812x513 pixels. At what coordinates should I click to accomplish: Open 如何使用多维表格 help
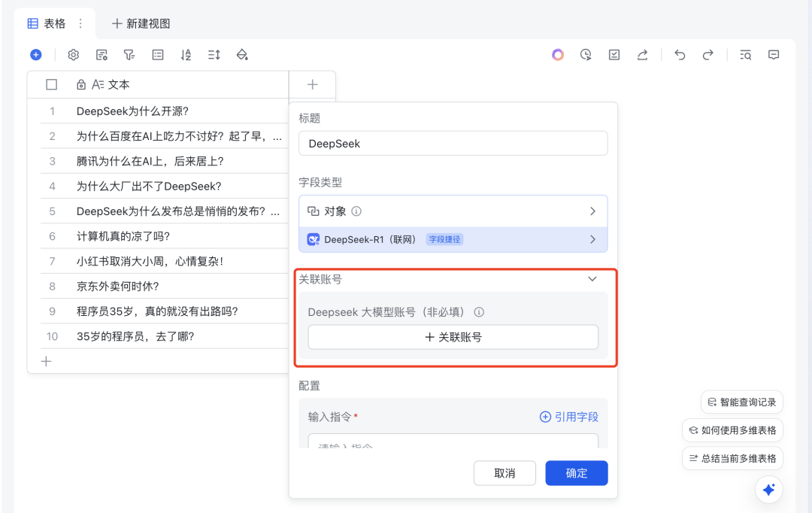pyautogui.click(x=733, y=430)
